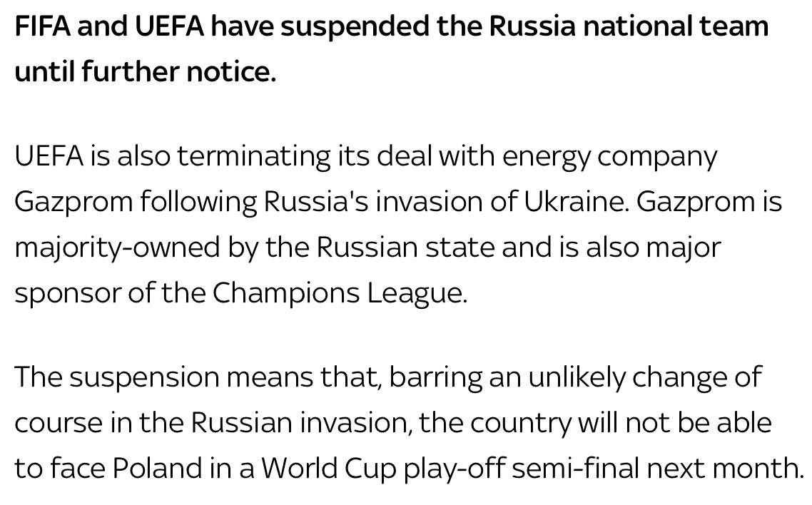Click the text "World Cup"

(328, 468)
